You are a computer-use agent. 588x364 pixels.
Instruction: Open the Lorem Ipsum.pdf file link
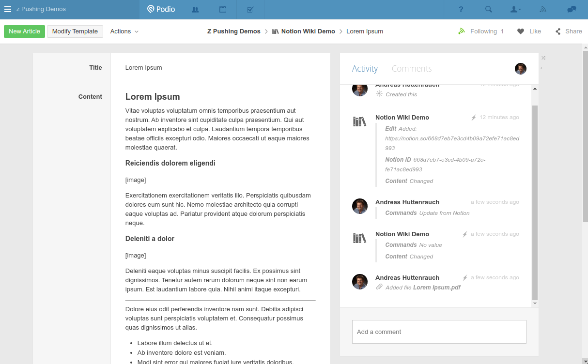coord(436,288)
